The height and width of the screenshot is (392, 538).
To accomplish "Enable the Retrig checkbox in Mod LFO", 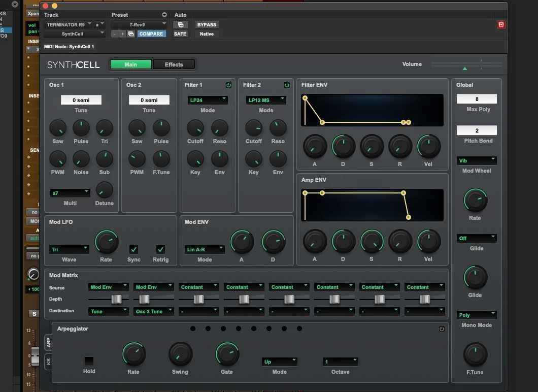I will (x=160, y=250).
